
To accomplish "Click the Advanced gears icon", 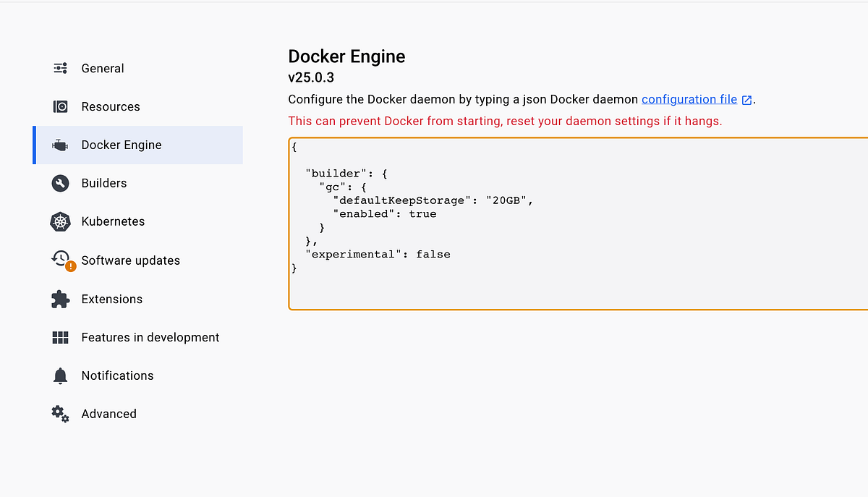I will coord(60,414).
